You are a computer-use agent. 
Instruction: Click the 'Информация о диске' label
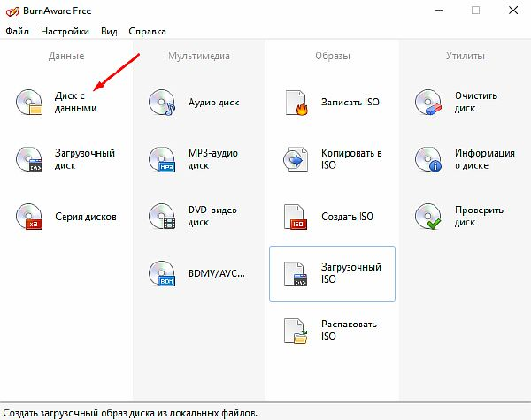(x=485, y=159)
